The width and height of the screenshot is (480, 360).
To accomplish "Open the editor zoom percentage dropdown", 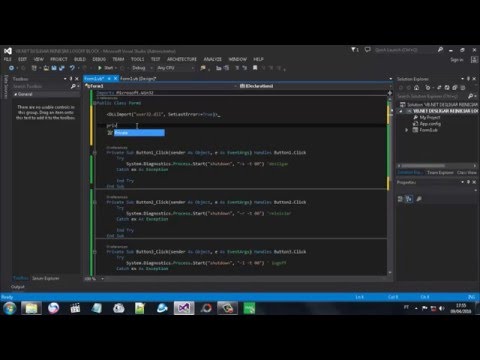I will [x=102, y=279].
